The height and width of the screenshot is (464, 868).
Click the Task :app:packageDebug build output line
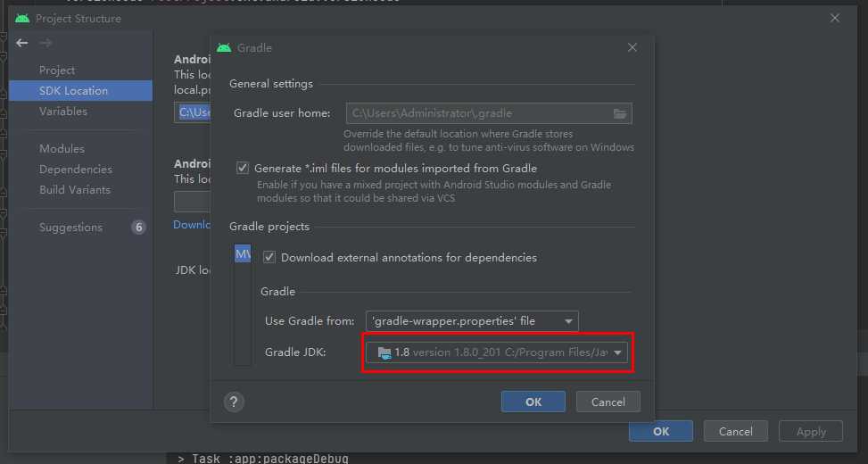point(263,459)
